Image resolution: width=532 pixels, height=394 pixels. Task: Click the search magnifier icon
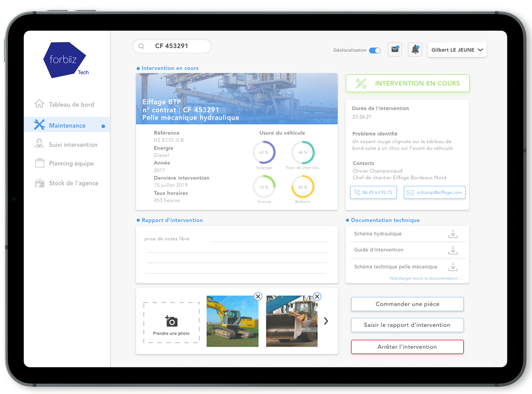pyautogui.click(x=141, y=46)
